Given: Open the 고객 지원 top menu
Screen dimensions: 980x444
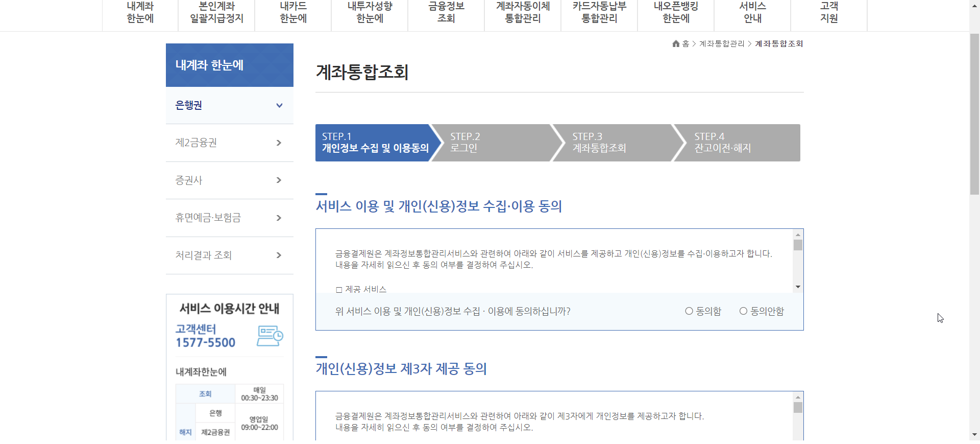Looking at the screenshot, I should (x=829, y=13).
